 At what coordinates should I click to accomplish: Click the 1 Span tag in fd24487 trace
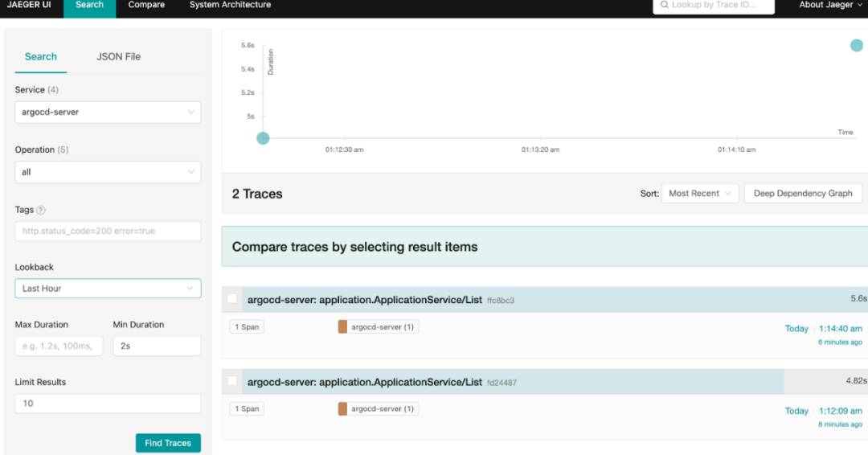247,408
